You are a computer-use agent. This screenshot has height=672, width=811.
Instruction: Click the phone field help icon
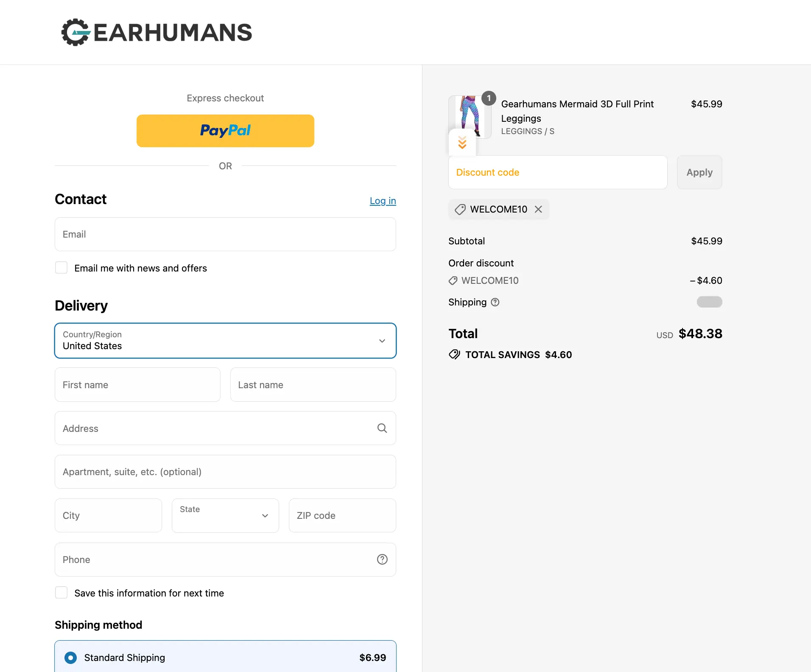click(x=382, y=559)
